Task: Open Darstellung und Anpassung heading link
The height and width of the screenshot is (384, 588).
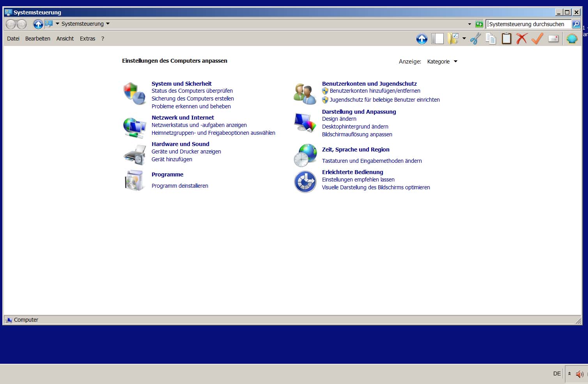Action: pos(359,112)
